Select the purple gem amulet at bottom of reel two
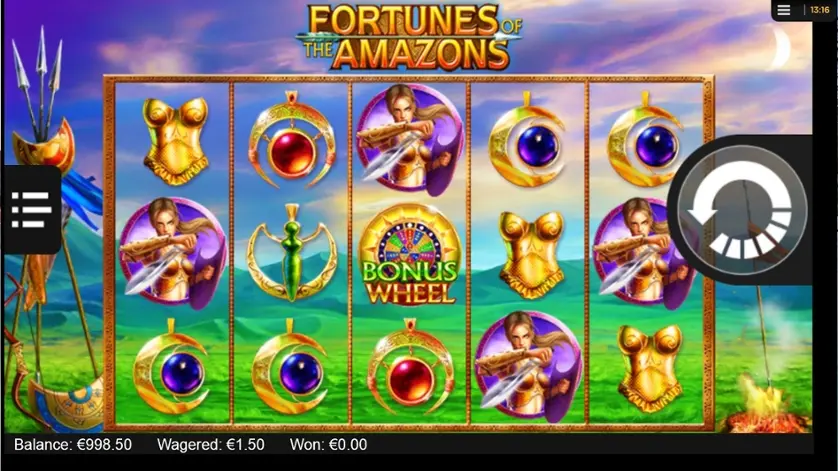 tap(291, 368)
